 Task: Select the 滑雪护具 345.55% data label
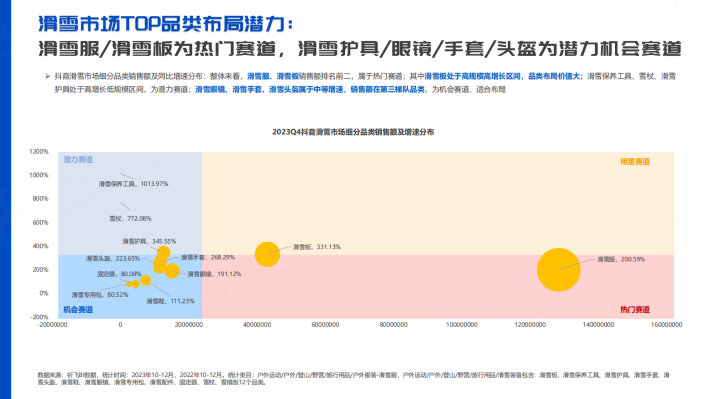click(149, 241)
